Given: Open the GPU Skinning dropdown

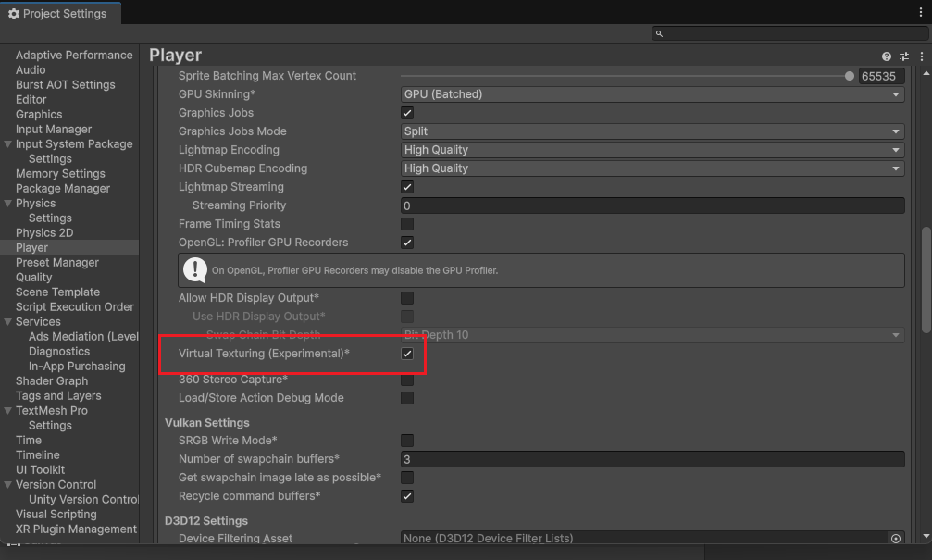Looking at the screenshot, I should (652, 94).
